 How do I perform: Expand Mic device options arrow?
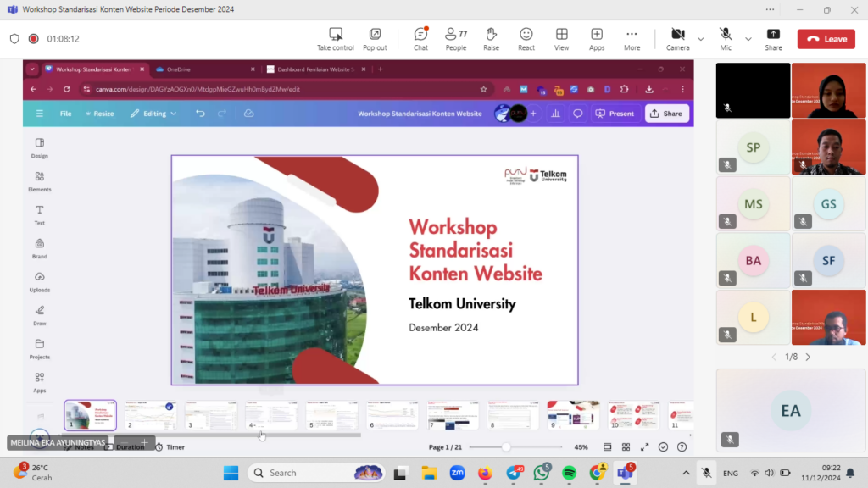click(x=748, y=39)
